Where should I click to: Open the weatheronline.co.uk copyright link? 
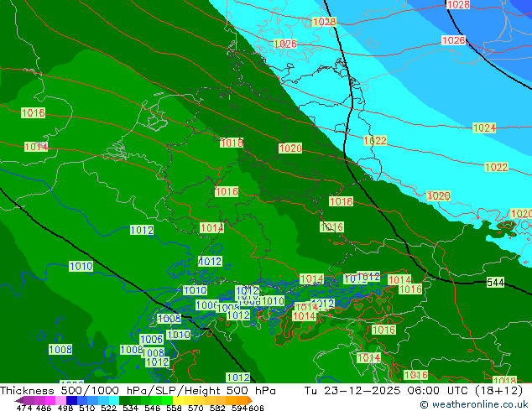click(x=474, y=404)
